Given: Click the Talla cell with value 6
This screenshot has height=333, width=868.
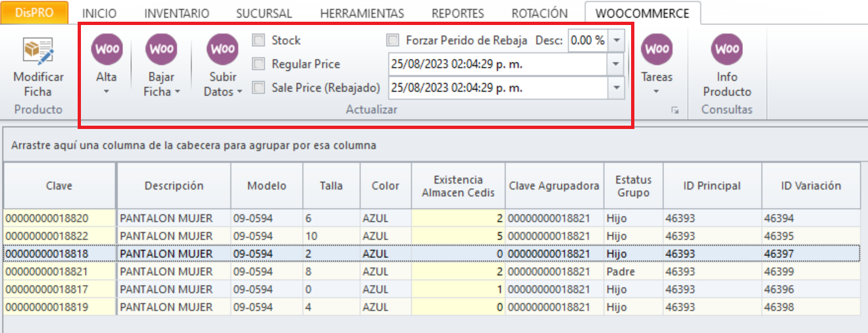Looking at the screenshot, I should coord(331,218).
